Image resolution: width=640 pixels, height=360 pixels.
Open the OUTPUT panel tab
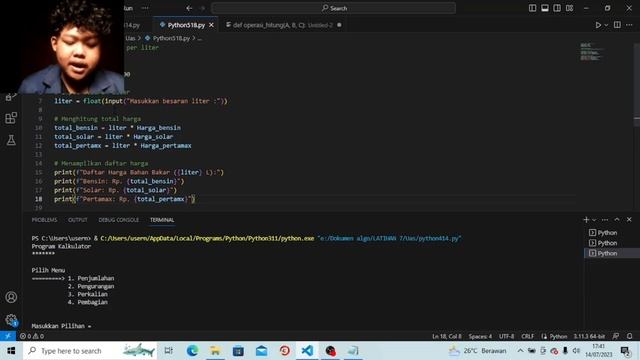78,220
